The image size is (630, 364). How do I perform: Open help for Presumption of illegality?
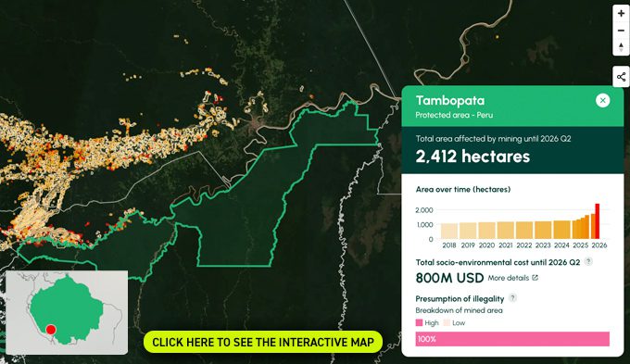coord(512,298)
